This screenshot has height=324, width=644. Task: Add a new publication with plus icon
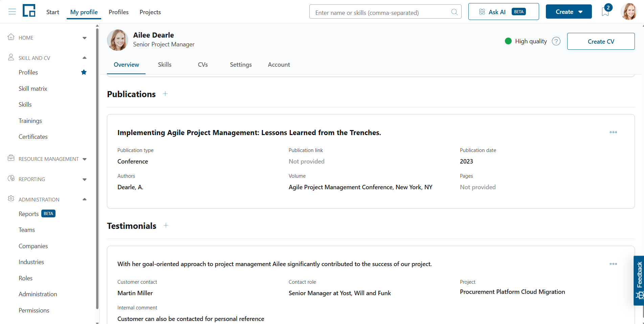point(165,94)
